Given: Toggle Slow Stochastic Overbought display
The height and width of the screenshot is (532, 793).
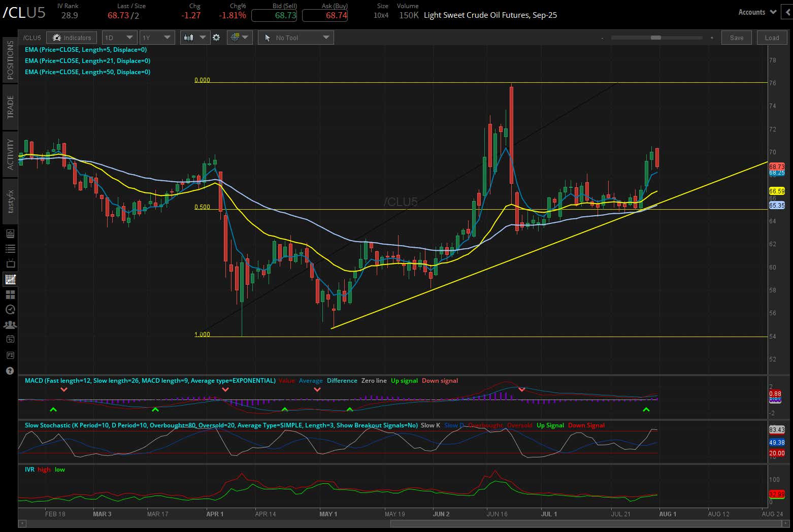Looking at the screenshot, I should (x=485, y=425).
